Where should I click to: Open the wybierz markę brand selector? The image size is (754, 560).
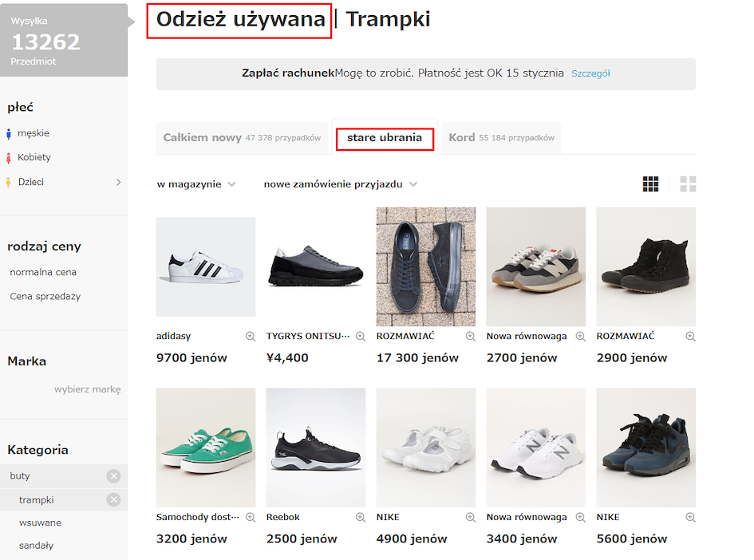(x=88, y=389)
